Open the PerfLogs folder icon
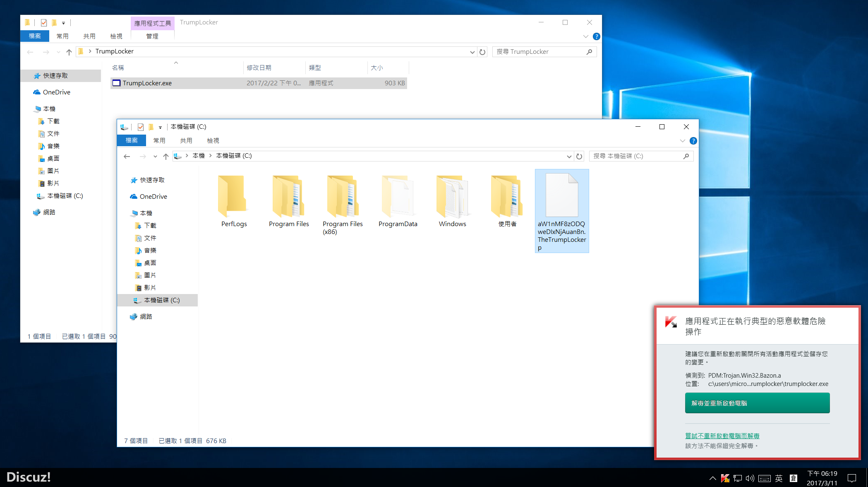Viewport: 868px width, 487px height. [233, 196]
